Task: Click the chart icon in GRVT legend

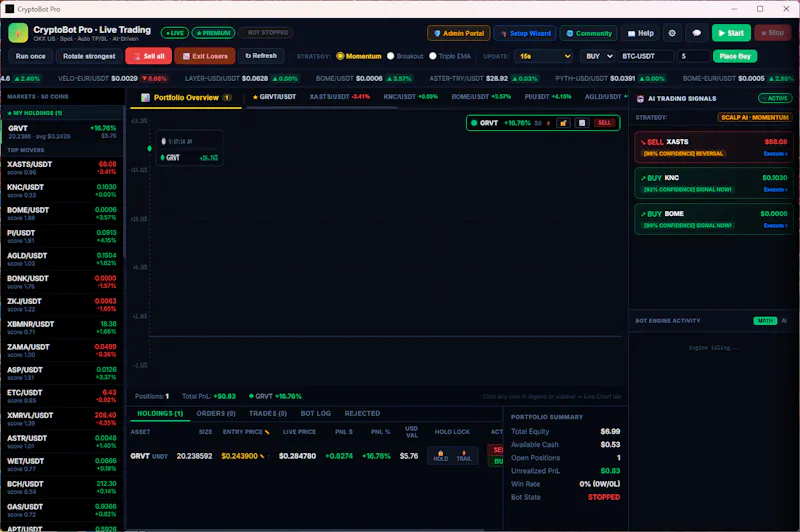Action: coord(582,123)
